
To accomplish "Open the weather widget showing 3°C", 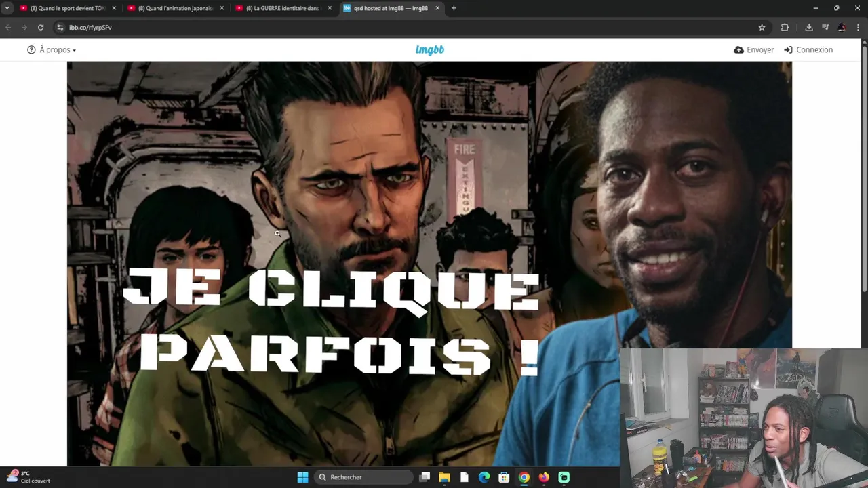I will click(28, 477).
